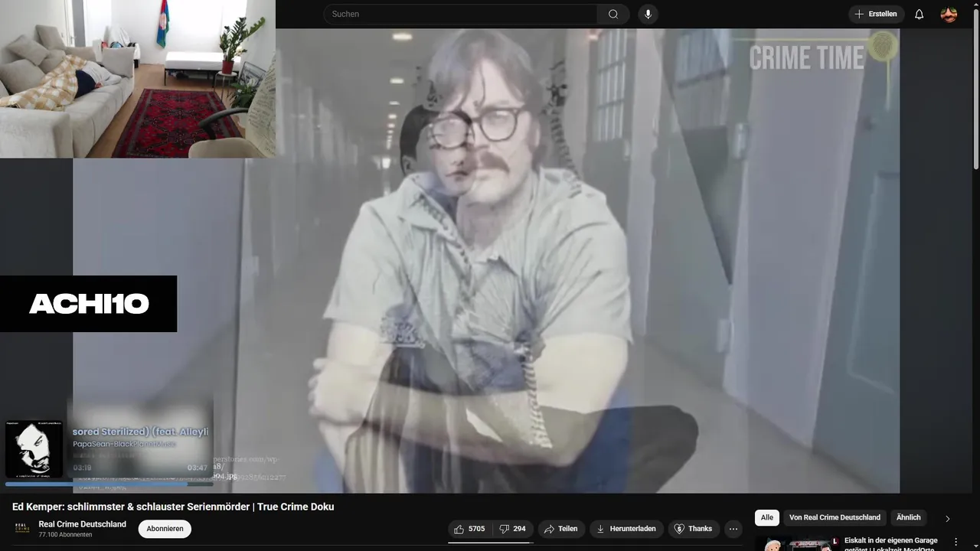Viewport: 980px width, 551px height.
Task: Click the Teilen share button
Action: (560, 529)
